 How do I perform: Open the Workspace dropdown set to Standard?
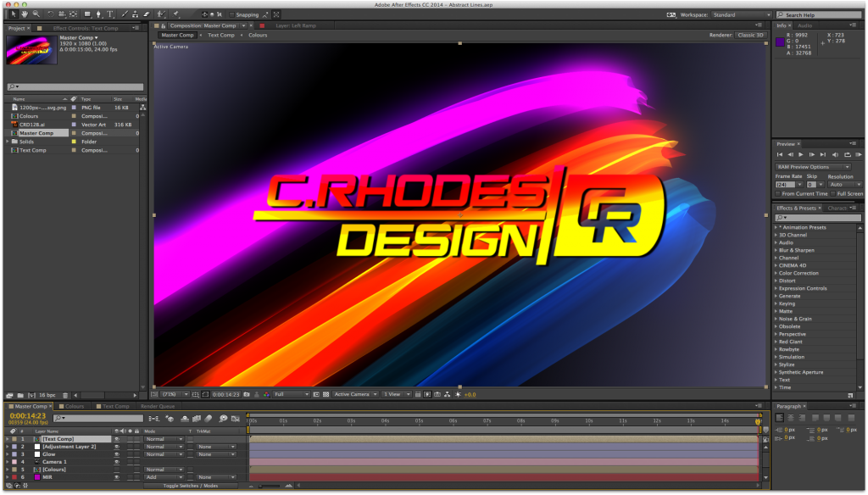pos(740,14)
